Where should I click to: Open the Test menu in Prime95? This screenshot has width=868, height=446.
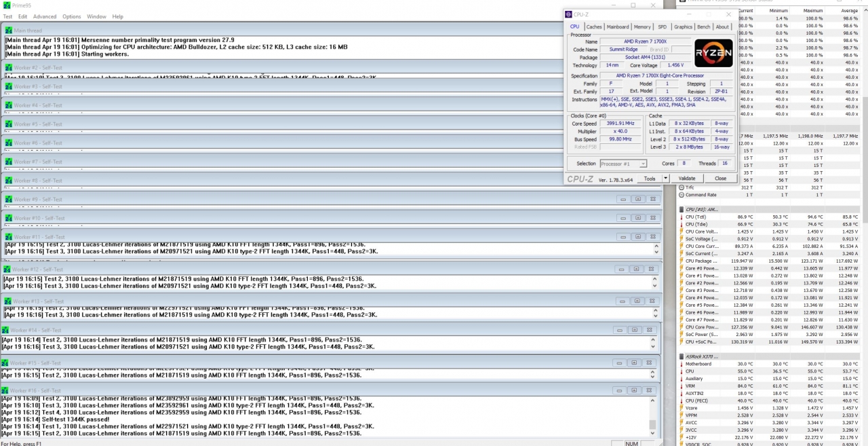[x=7, y=16]
